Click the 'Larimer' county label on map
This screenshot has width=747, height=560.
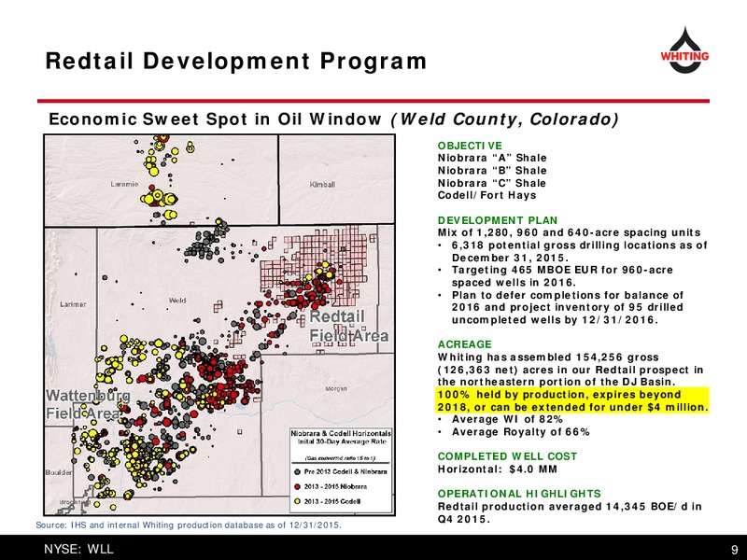[74, 304]
